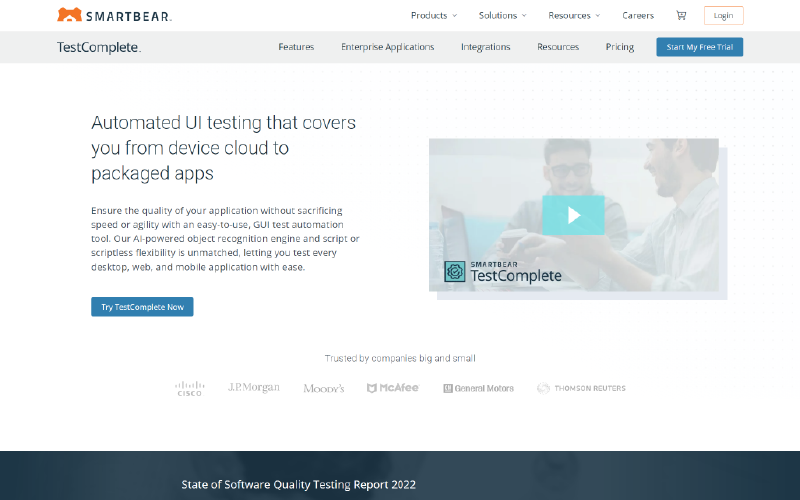Open the Careers page

[638, 15]
